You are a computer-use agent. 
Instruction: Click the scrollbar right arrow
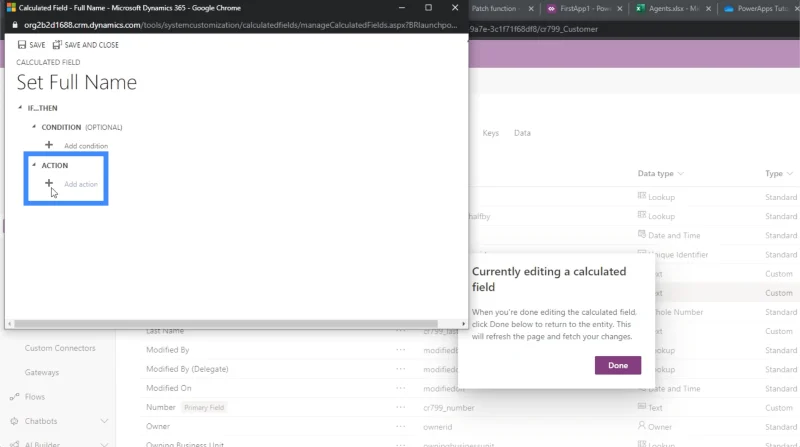463,324
